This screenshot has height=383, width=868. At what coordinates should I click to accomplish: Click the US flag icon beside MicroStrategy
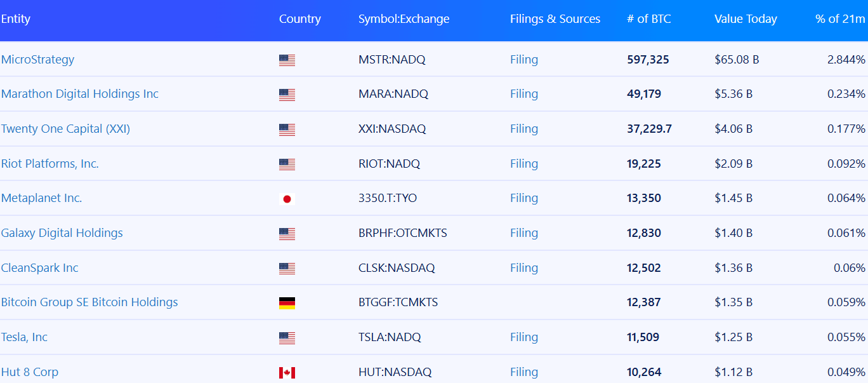287,60
